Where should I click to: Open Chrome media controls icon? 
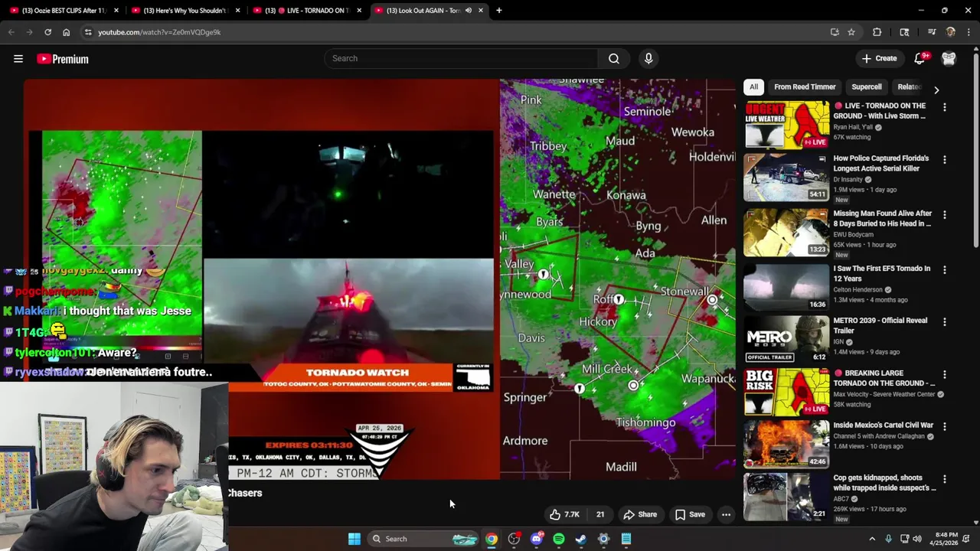932,32
